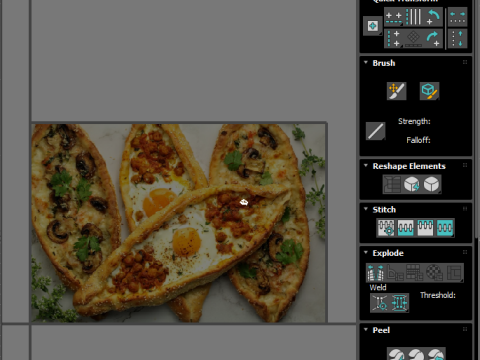Click Weld Selected Subobjects icon
This screenshot has width=480, height=360.
pos(399,303)
